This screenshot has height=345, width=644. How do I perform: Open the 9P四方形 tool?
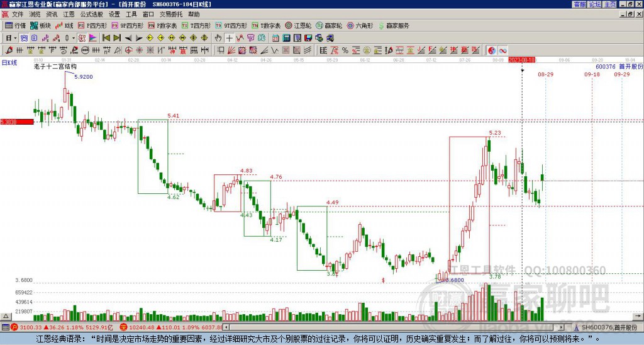[128, 25]
